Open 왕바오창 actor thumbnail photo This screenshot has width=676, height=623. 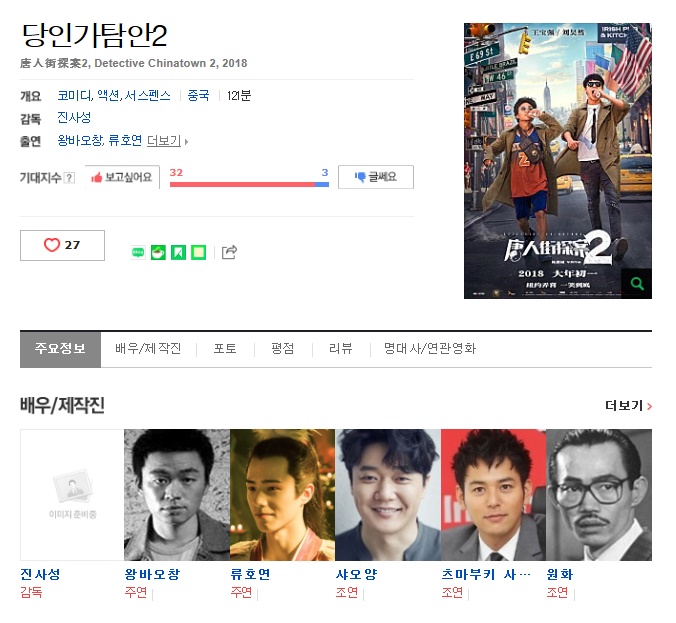click(x=177, y=495)
